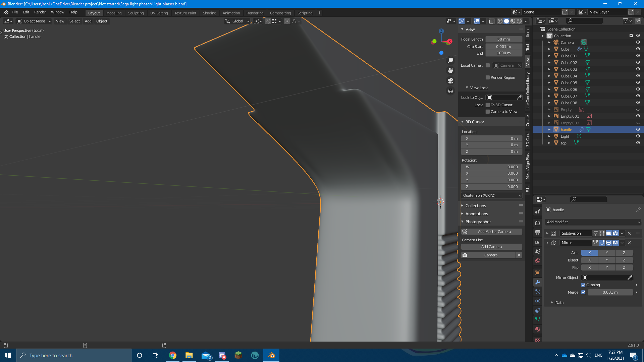
Task: Toggle X-ray mode in viewport header
Action: tap(492, 21)
